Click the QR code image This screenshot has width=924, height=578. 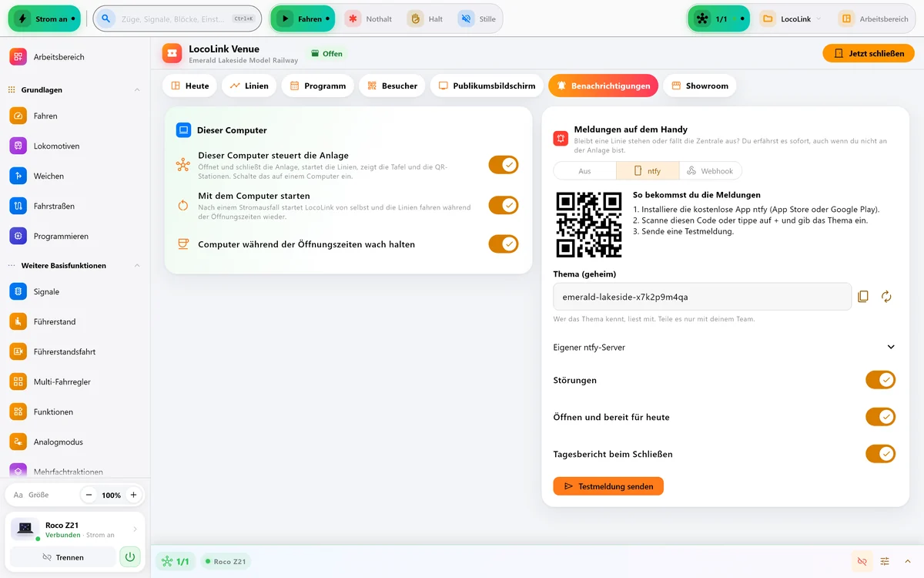(589, 224)
